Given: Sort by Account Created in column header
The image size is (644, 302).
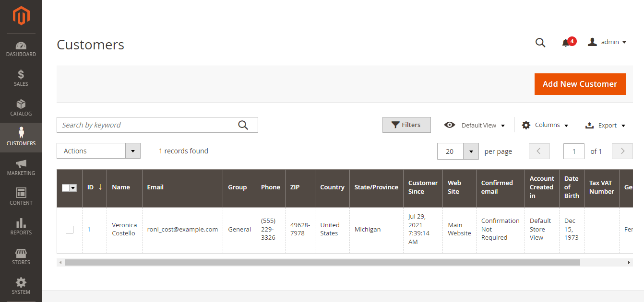Looking at the screenshot, I should [x=542, y=187].
